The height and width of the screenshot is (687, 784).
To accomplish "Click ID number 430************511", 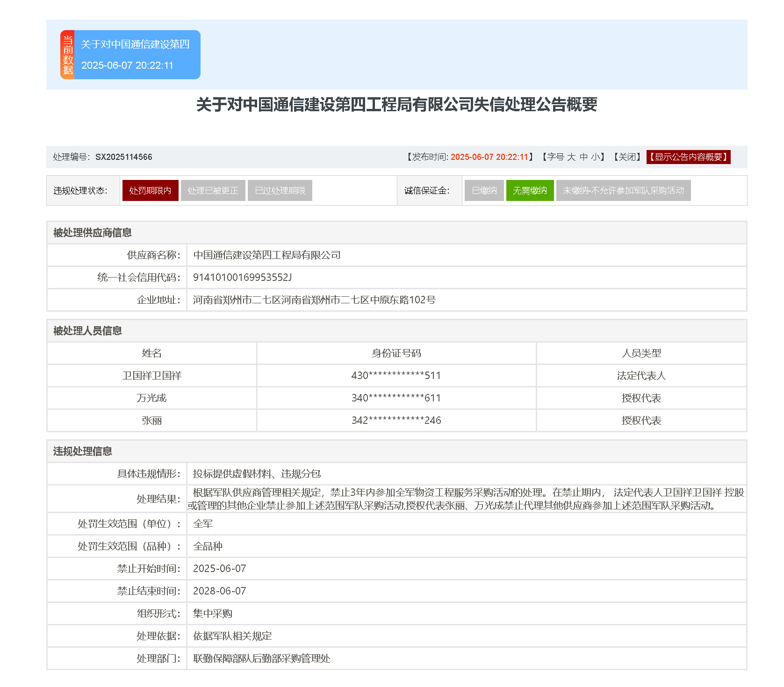I will pyautogui.click(x=396, y=376).
